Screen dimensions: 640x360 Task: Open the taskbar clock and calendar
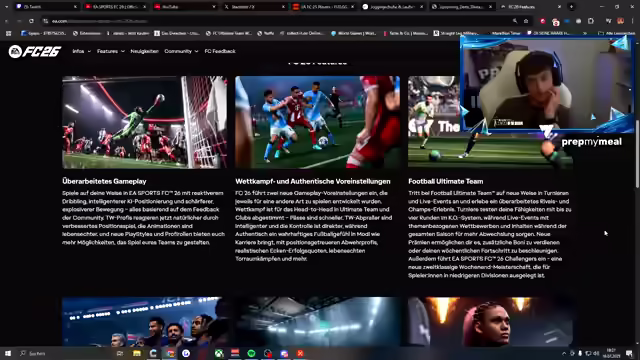click(x=611, y=353)
